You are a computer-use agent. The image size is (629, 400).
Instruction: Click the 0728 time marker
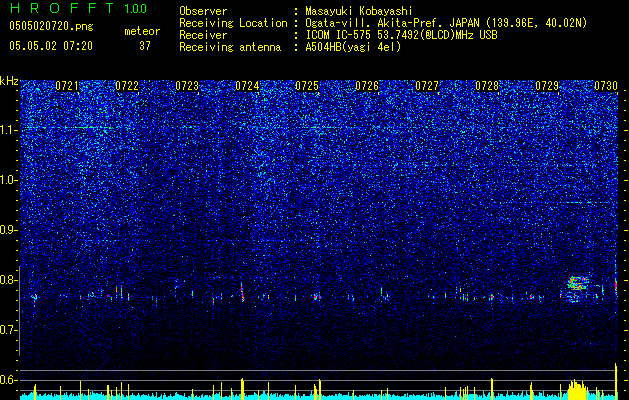487,86
